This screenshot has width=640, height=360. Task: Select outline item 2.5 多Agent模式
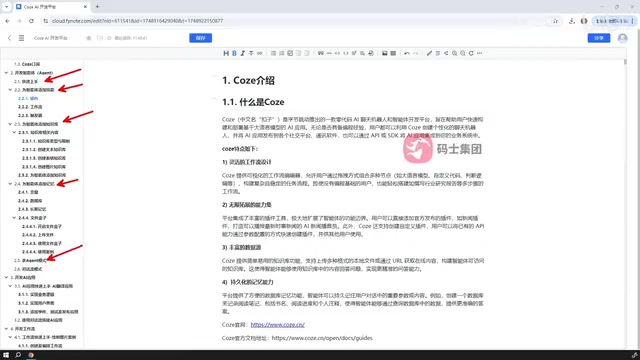click(31, 260)
